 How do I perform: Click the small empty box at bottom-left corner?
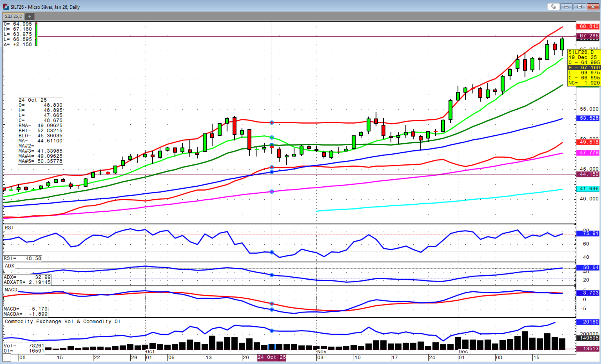7,357
